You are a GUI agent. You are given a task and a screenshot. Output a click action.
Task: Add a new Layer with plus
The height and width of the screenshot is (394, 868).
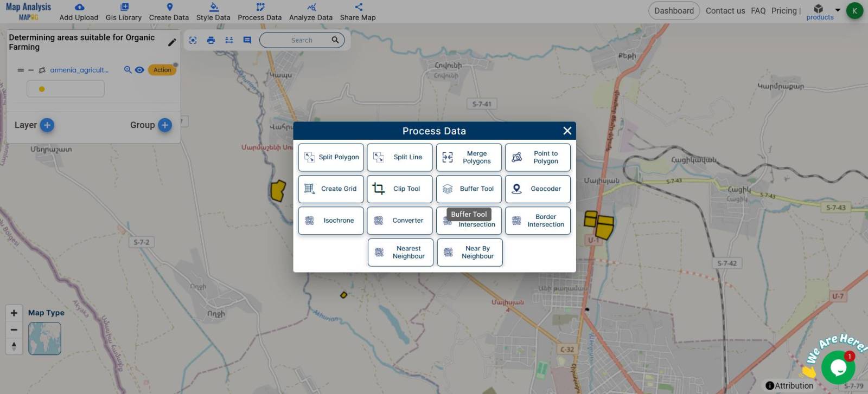pos(47,125)
